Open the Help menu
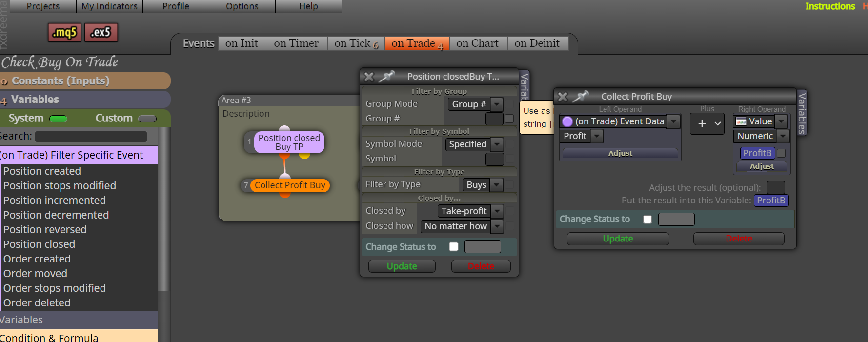868x342 pixels. click(x=308, y=6)
